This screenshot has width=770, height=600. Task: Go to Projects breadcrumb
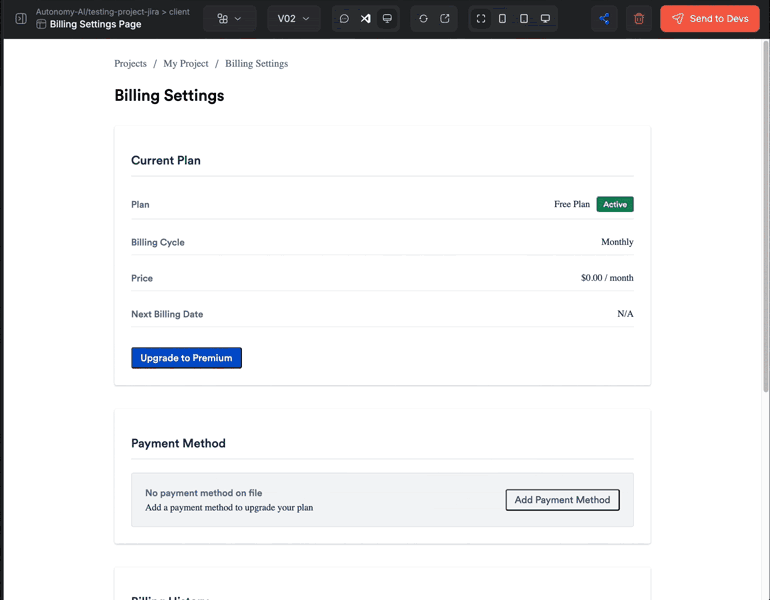click(x=130, y=64)
